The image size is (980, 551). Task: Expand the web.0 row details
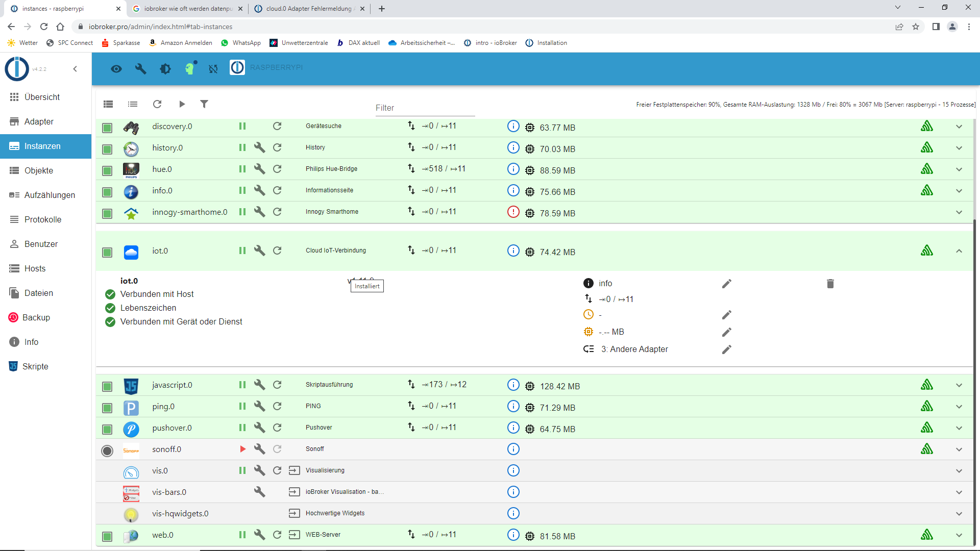pyautogui.click(x=959, y=535)
